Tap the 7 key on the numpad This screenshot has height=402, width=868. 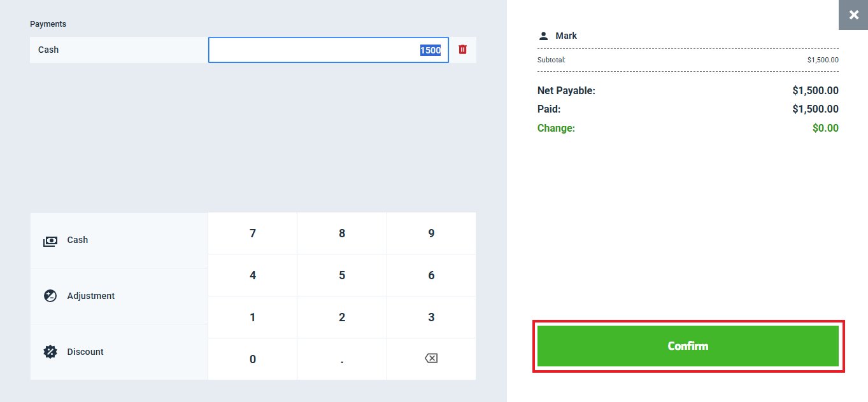pos(253,233)
